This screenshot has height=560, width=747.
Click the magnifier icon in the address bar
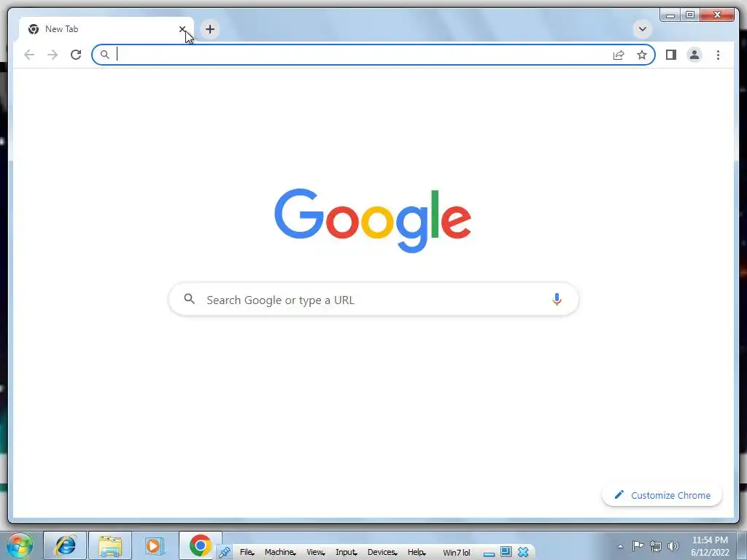(105, 55)
